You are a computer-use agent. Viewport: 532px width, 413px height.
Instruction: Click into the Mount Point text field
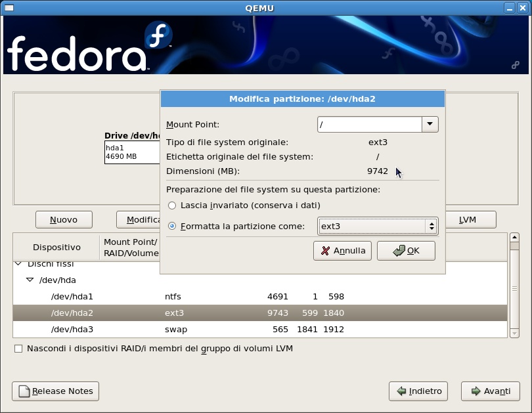[370, 125]
